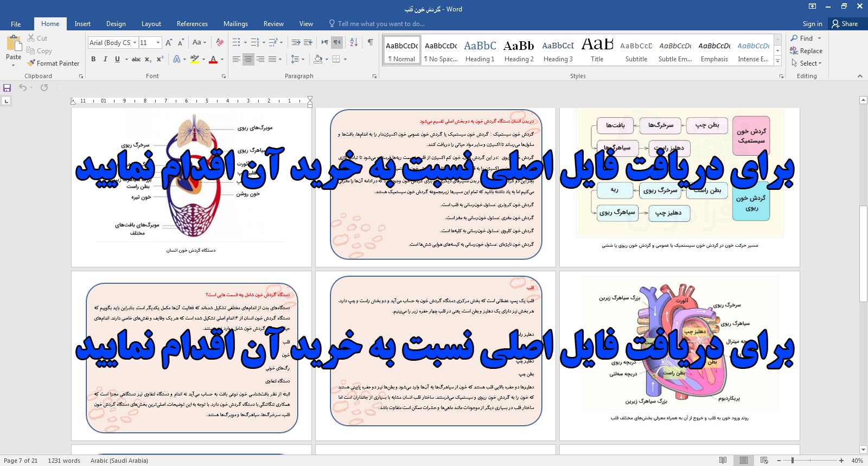Clear all formatting eraser icon
This screenshot has height=466, width=868.
pyautogui.click(x=220, y=42)
